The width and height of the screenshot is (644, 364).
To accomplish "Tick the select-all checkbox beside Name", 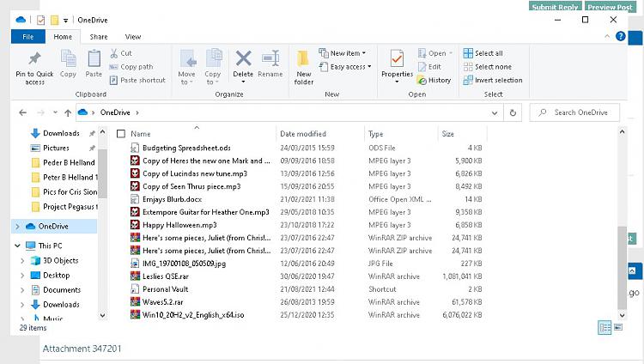I will pos(121,134).
